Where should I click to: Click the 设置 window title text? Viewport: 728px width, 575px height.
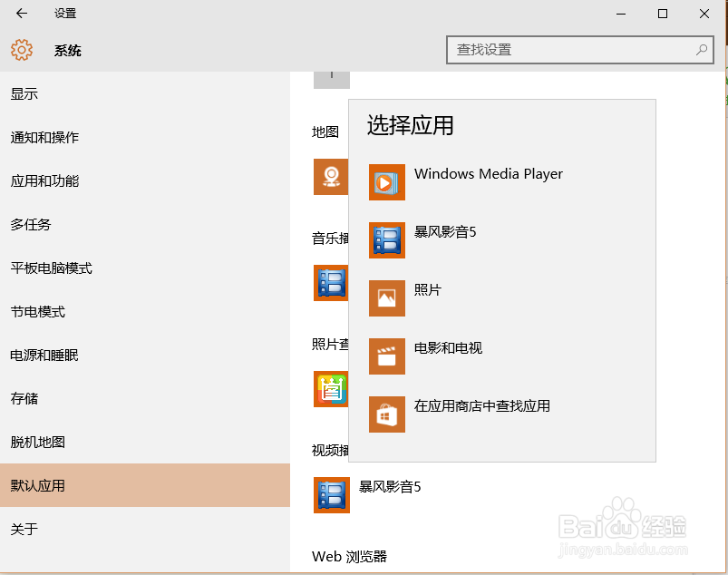[x=65, y=14]
